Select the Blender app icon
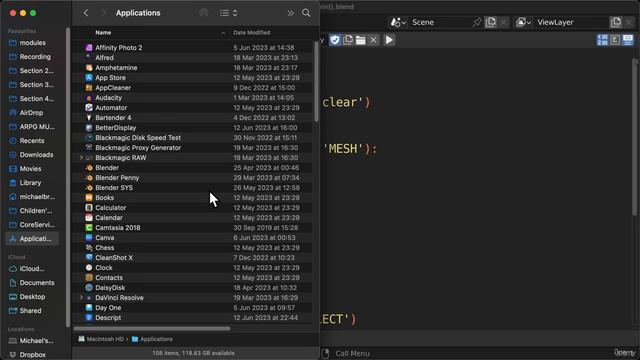 [x=89, y=168]
